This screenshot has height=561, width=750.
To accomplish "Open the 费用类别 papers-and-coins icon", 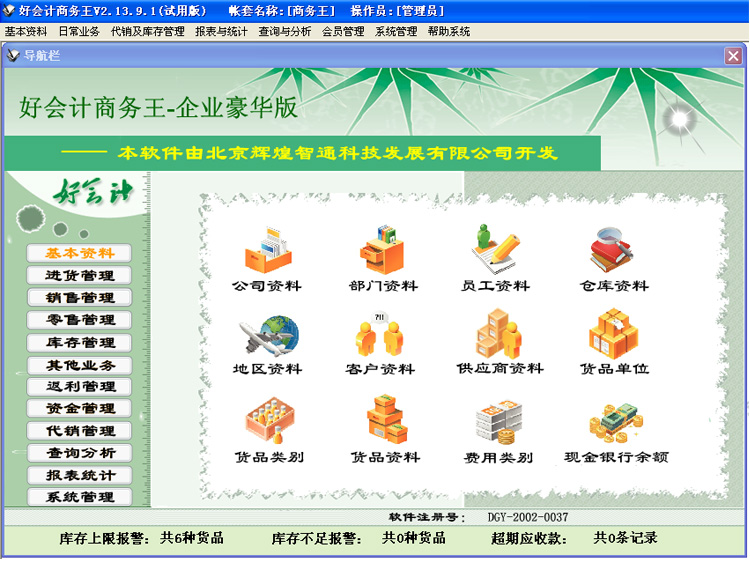I will pyautogui.click(x=498, y=422).
